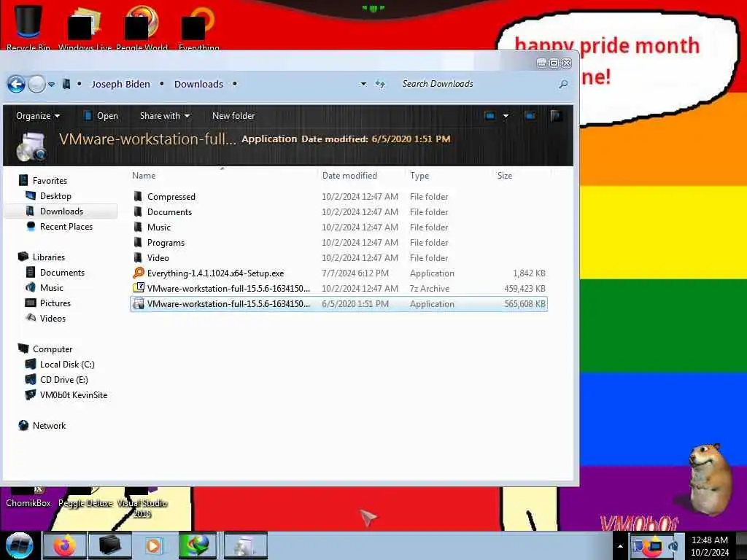Open the Everything desktop shortcut
This screenshot has height=560, width=747.
point(198,26)
